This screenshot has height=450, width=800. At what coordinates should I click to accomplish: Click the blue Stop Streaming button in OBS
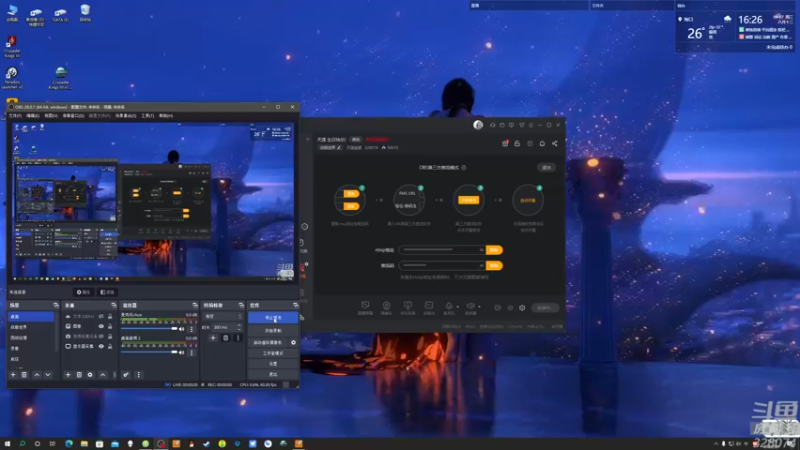(x=273, y=317)
